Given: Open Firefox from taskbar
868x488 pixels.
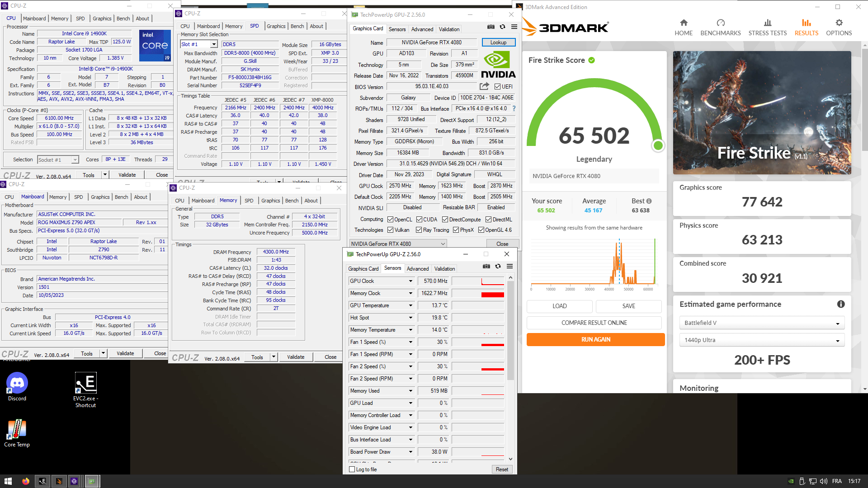Looking at the screenshot, I should [x=26, y=481].
